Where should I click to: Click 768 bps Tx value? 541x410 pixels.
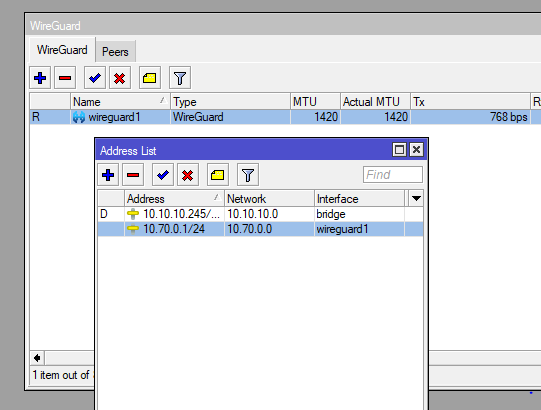click(x=509, y=117)
